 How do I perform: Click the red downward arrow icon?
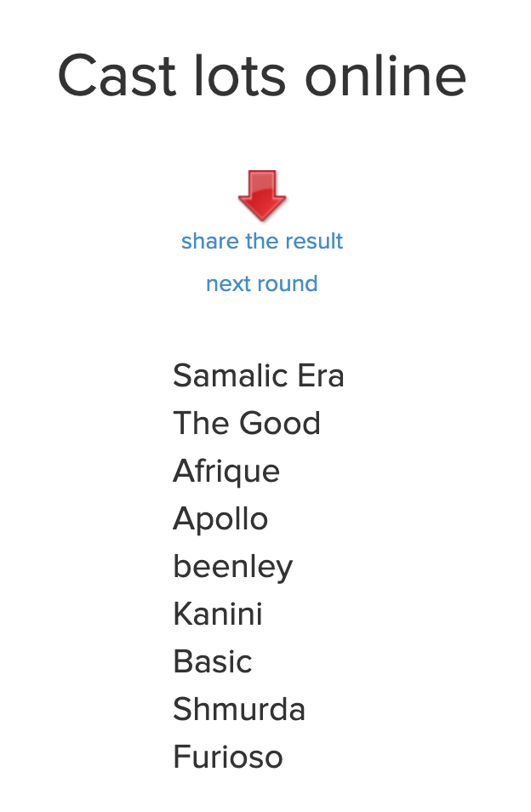point(262,195)
